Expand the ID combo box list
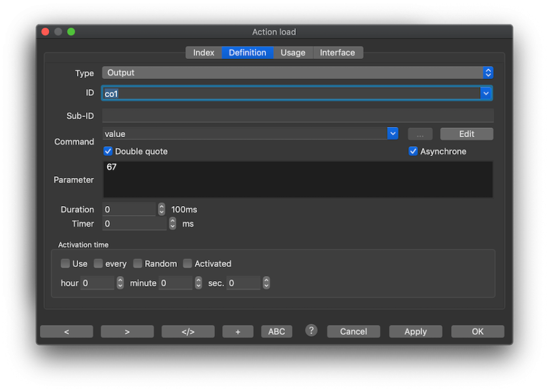The image size is (549, 392). [486, 93]
